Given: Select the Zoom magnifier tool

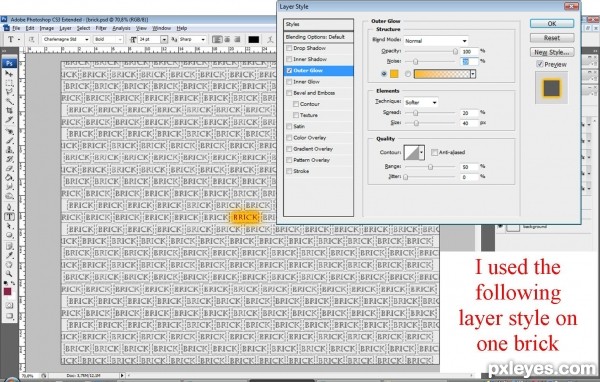Looking at the screenshot, I should (9, 274).
